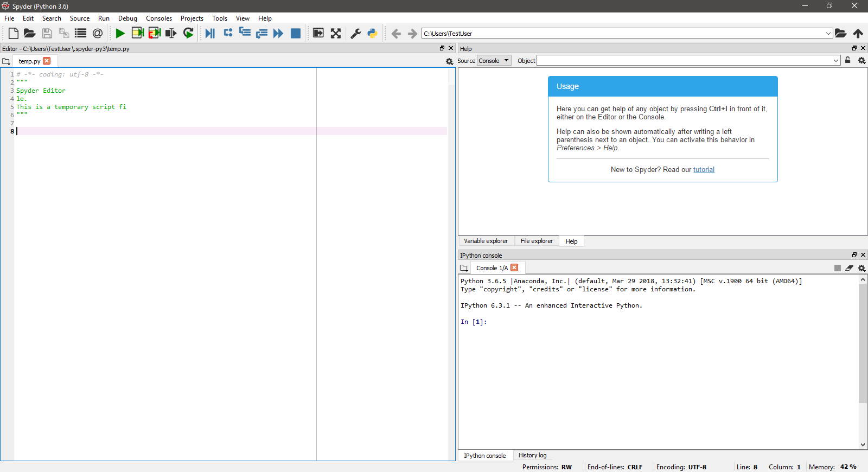Image resolution: width=868 pixels, height=472 pixels.
Task: Toggle the Help pane lock icon
Action: coord(848,60)
